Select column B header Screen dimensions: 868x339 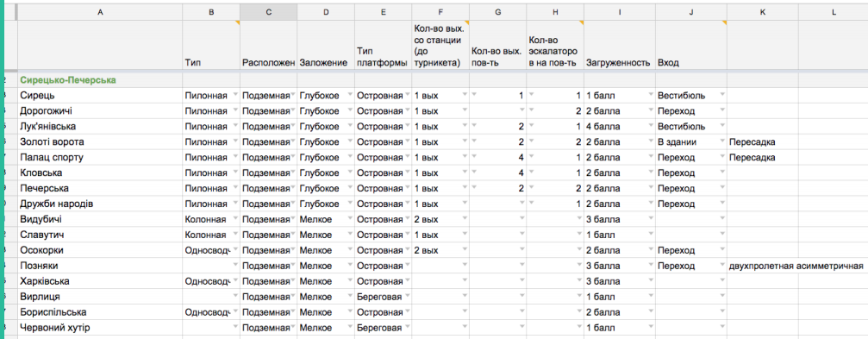coord(211,11)
